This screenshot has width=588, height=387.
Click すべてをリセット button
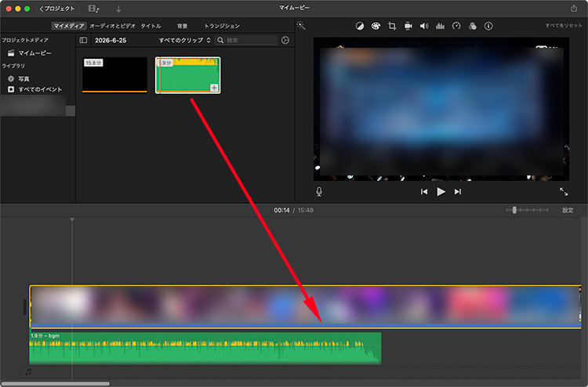tap(564, 26)
